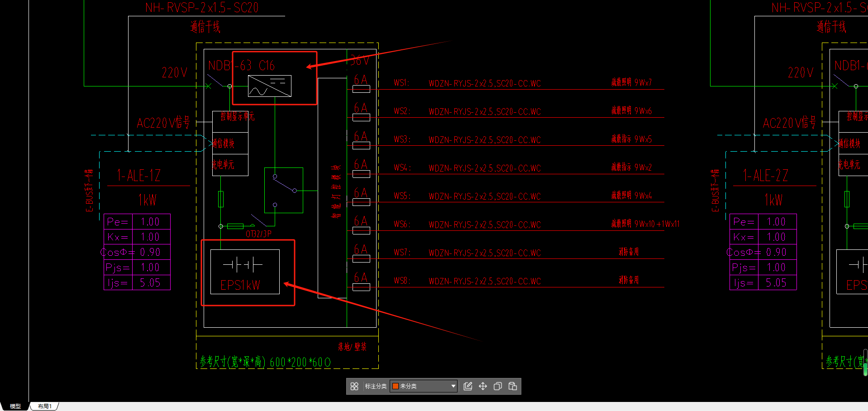Select the WS2: circuit label
Image resolution: width=868 pixels, height=411 pixels.
tap(401, 111)
